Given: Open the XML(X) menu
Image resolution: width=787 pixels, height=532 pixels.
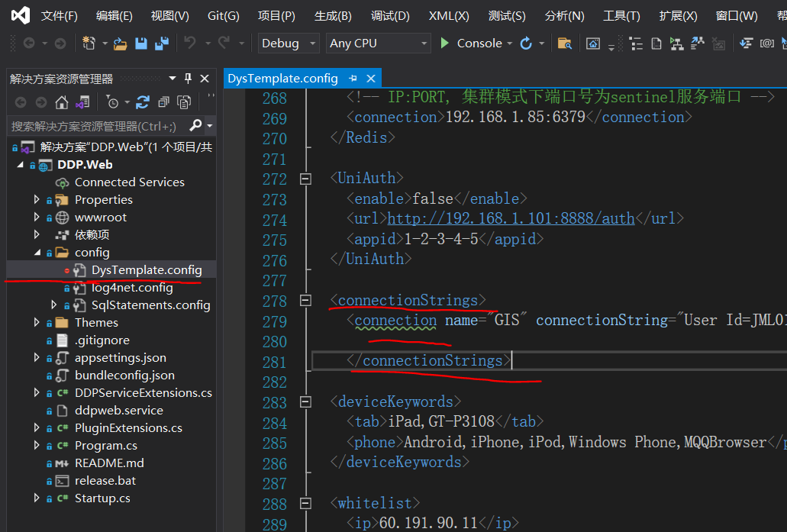Looking at the screenshot, I should 449,16.
